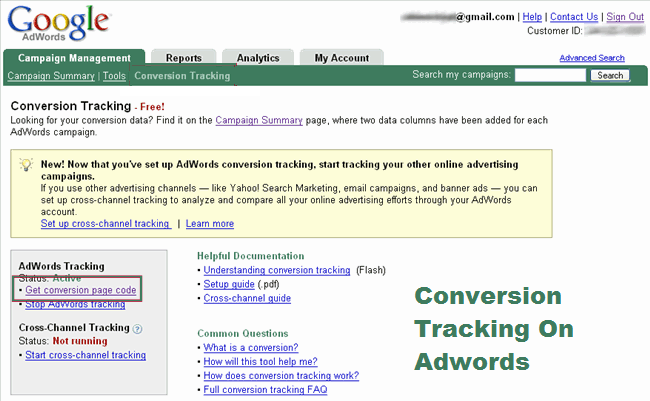Screen dimensions: 650x401
Task: Click Sign Out
Action: tap(625, 17)
